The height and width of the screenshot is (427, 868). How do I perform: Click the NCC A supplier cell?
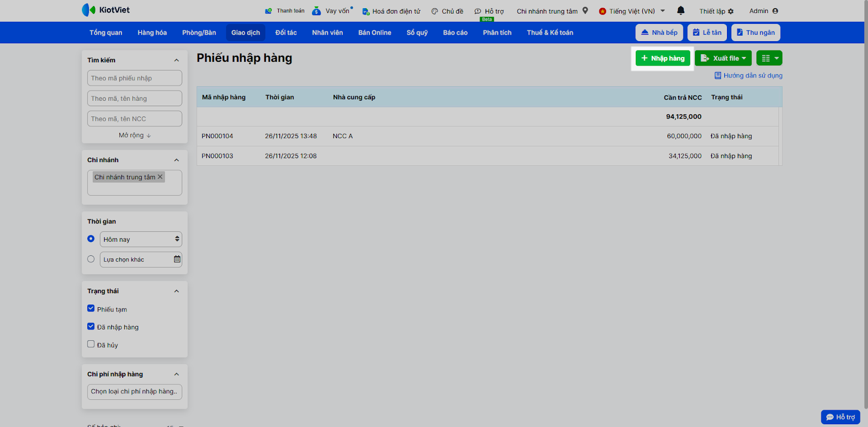pyautogui.click(x=343, y=136)
